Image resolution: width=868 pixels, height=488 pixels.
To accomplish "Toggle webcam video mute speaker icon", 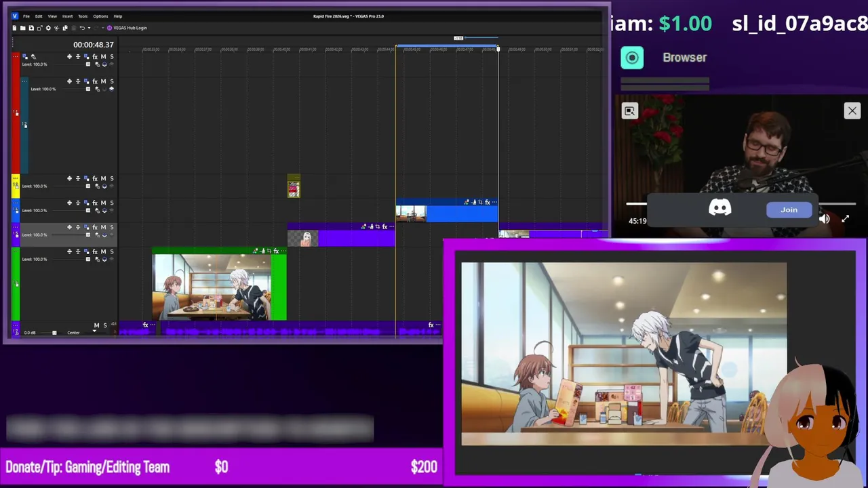I will pyautogui.click(x=824, y=219).
